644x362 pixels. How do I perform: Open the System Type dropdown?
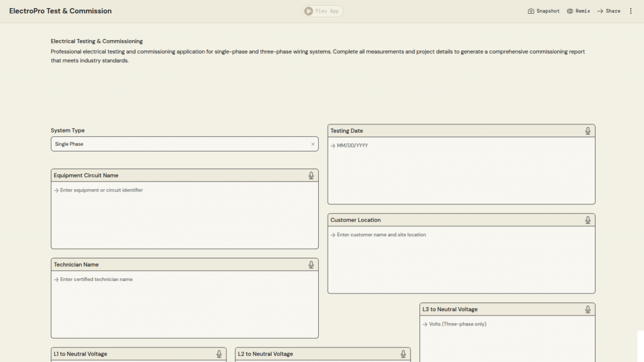[x=179, y=144]
